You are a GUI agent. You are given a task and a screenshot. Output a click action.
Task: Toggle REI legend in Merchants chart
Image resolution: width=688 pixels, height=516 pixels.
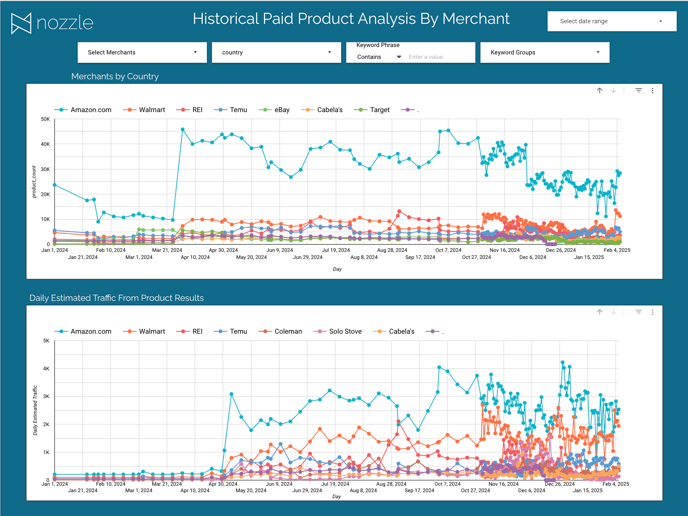189,110
